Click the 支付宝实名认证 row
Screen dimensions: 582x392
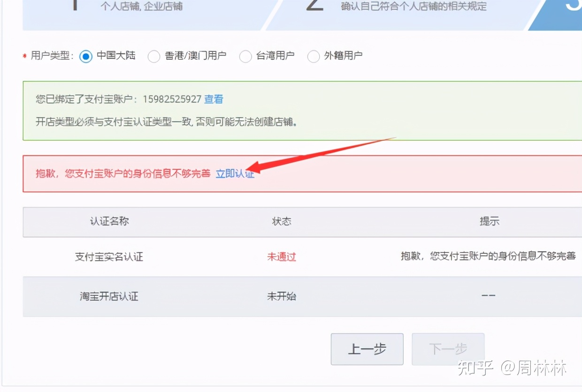pyautogui.click(x=109, y=257)
